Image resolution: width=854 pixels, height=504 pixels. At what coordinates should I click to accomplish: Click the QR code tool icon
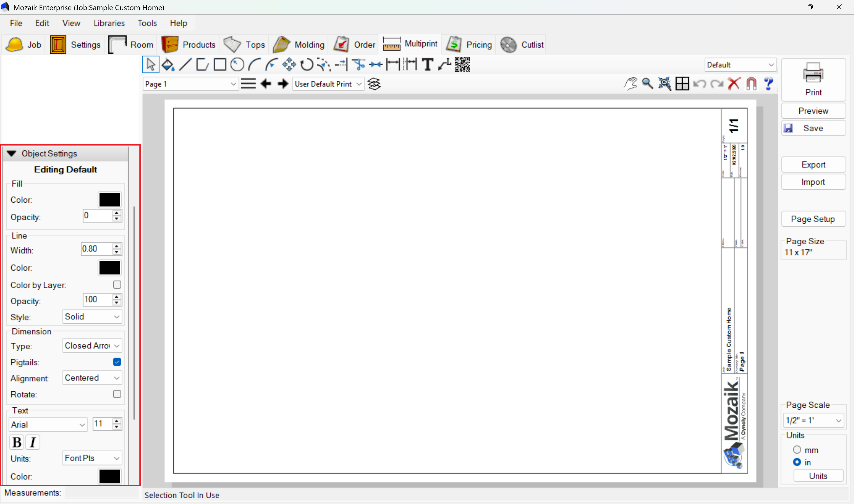pos(462,64)
